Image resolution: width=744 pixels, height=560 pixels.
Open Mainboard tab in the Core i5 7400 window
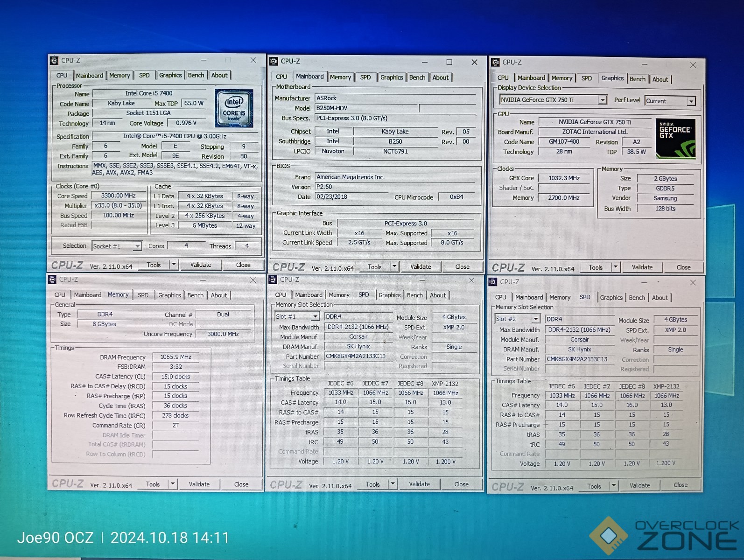(x=89, y=76)
